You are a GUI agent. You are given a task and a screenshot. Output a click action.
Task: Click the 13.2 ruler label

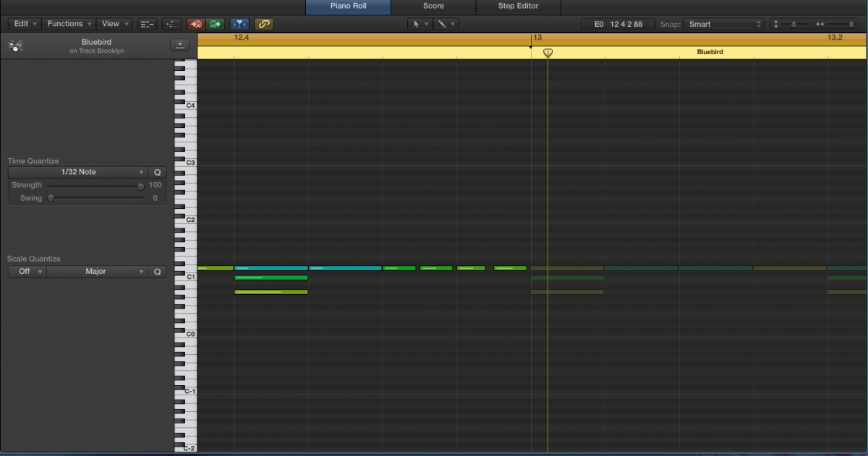835,37
